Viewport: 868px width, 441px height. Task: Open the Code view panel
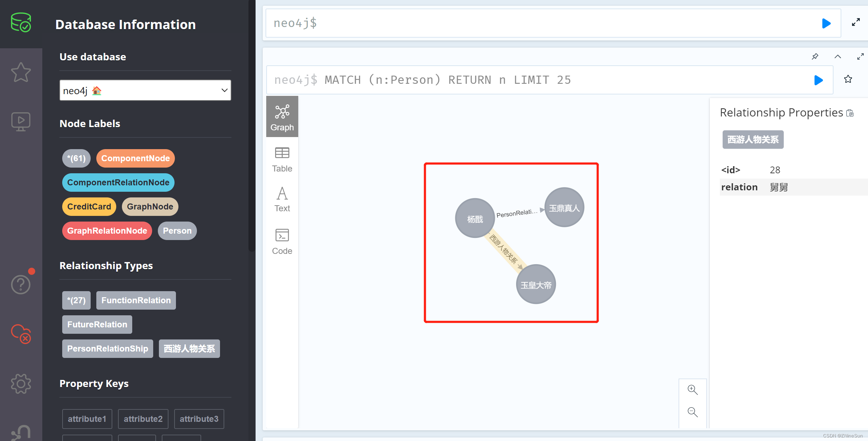click(282, 242)
